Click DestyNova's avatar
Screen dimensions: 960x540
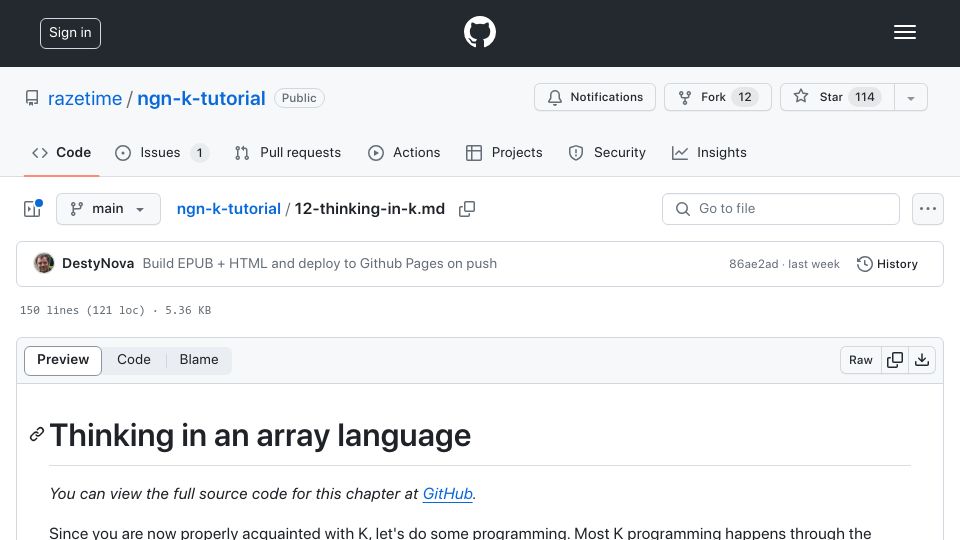click(44, 263)
